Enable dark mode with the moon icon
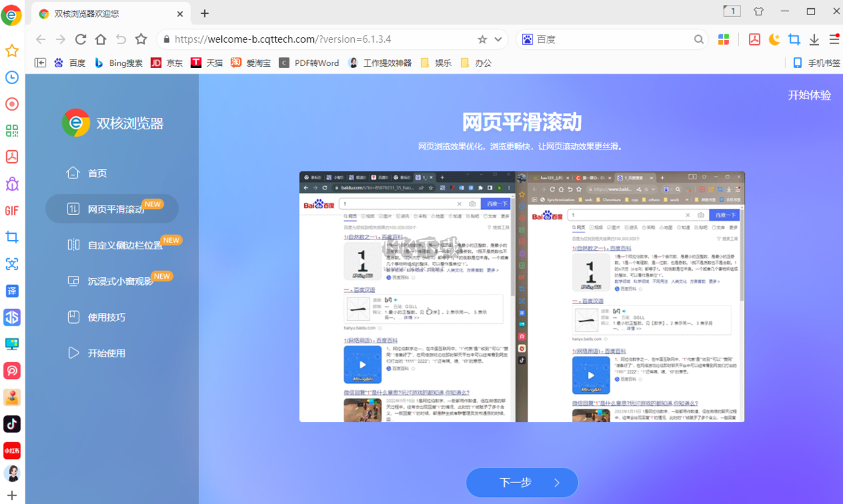Image resolution: width=843 pixels, height=504 pixels. point(774,40)
